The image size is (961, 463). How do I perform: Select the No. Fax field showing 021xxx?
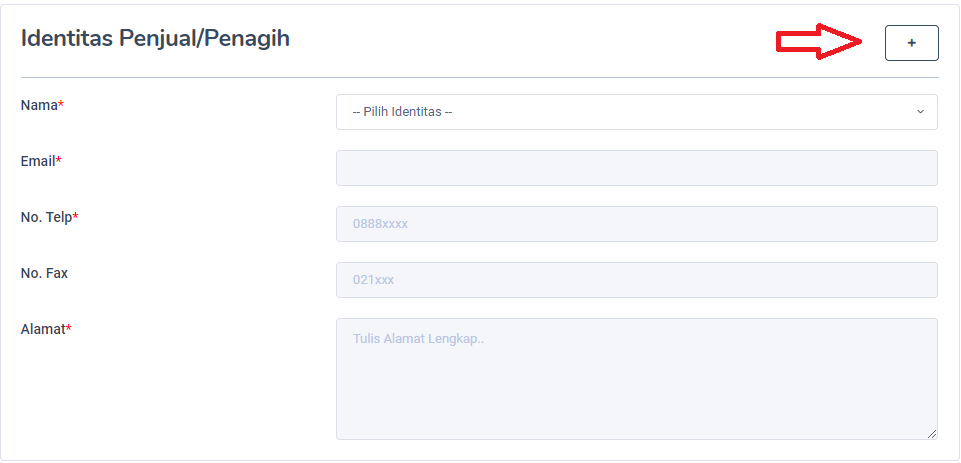pyautogui.click(x=636, y=280)
